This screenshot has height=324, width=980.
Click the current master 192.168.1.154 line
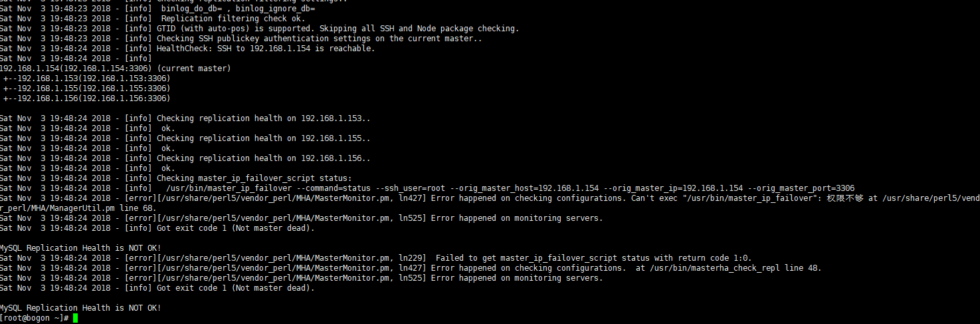(x=115, y=69)
